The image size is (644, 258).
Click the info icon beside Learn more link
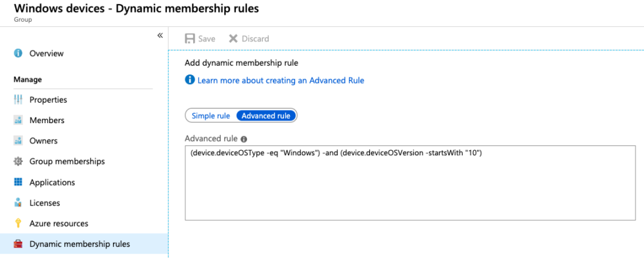(x=190, y=80)
